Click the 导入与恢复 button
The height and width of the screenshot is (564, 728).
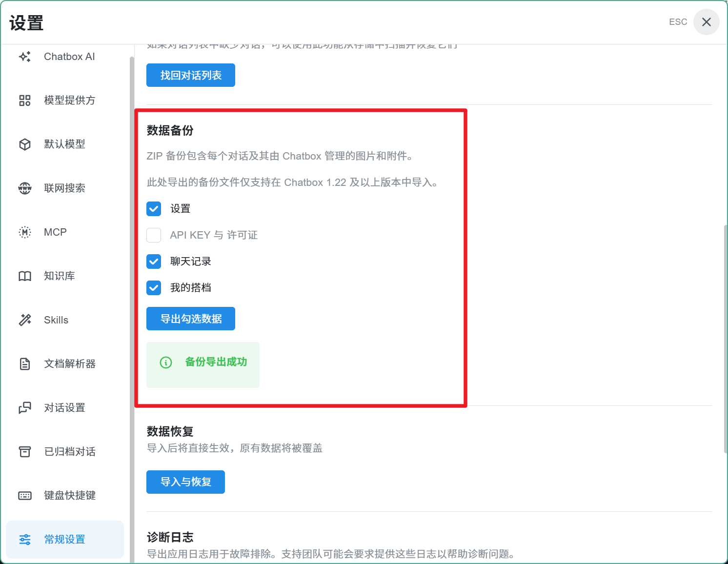click(185, 482)
